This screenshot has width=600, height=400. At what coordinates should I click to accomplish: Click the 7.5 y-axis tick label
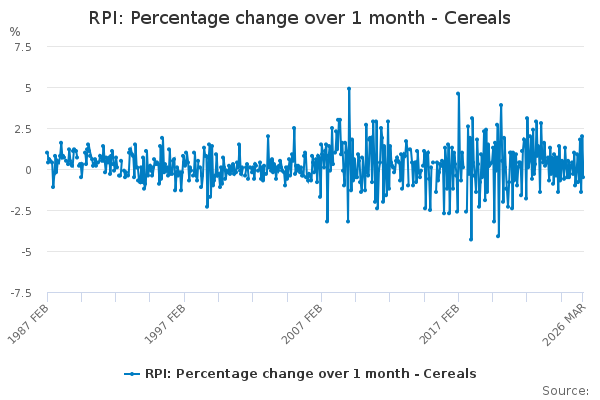point(22,47)
